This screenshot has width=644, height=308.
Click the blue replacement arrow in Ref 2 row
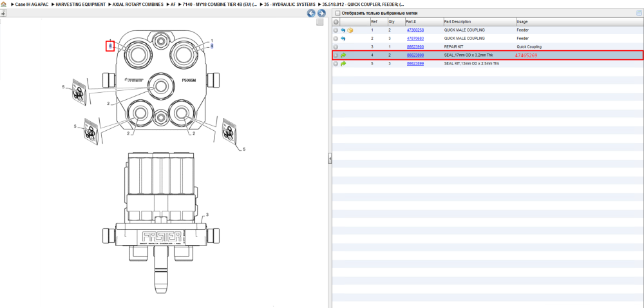pyautogui.click(x=343, y=39)
